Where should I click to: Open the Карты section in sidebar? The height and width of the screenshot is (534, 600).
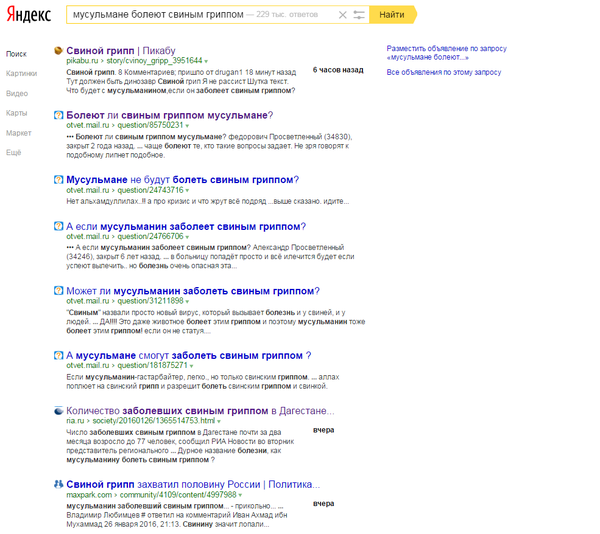pyautogui.click(x=16, y=113)
